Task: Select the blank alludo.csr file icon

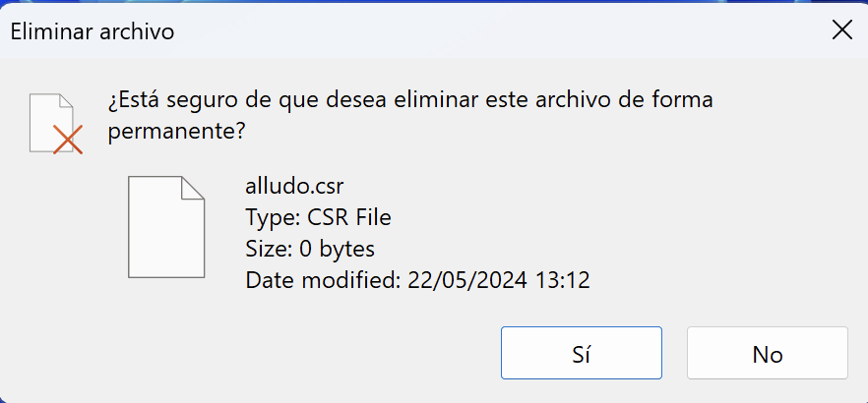Action: pos(167,227)
